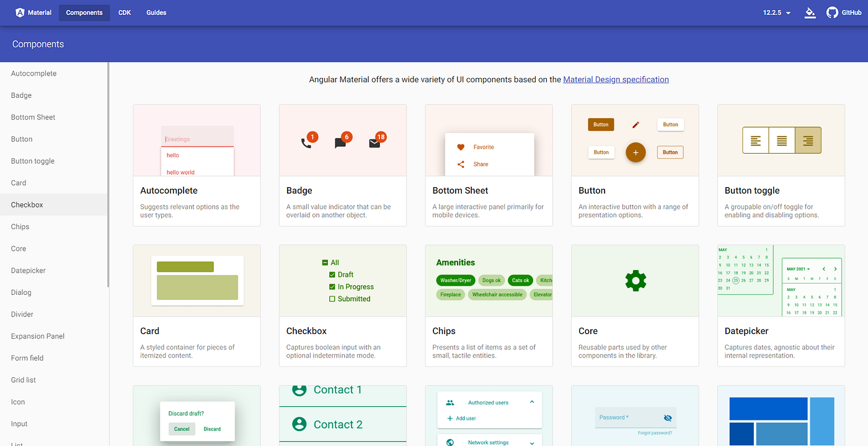
Task: Click the Greetings autocomplete input field
Action: click(197, 136)
